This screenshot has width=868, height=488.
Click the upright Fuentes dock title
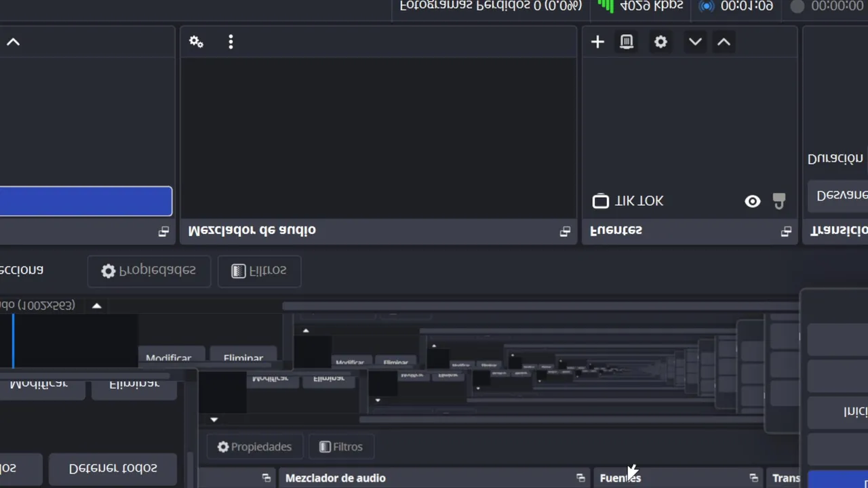[x=620, y=478]
